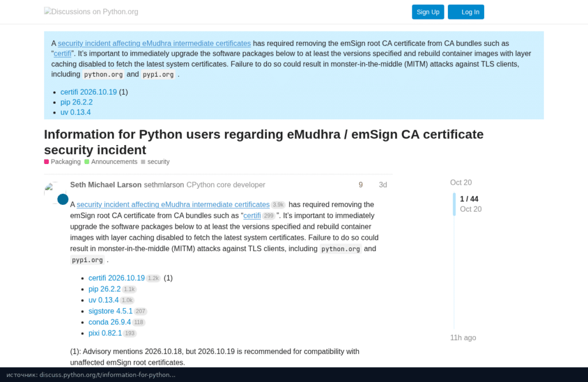Jump to the 11h ago last post
Image resolution: width=588 pixels, height=382 pixels.
click(x=463, y=338)
